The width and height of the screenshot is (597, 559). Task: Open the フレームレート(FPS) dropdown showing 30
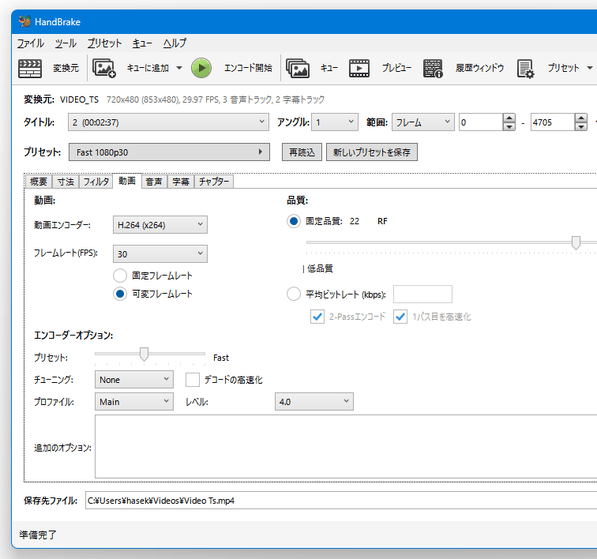[x=160, y=254]
